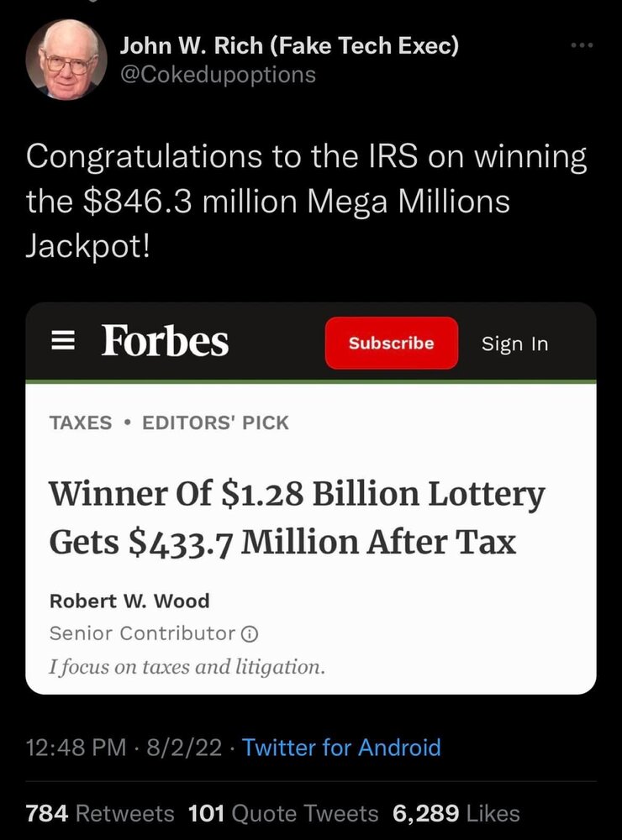Click the Forbes logo

[165, 342]
